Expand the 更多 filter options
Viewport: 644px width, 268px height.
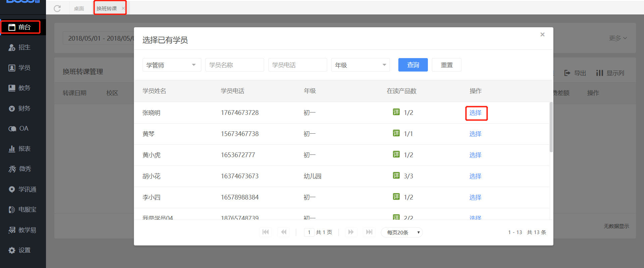pyautogui.click(x=618, y=38)
